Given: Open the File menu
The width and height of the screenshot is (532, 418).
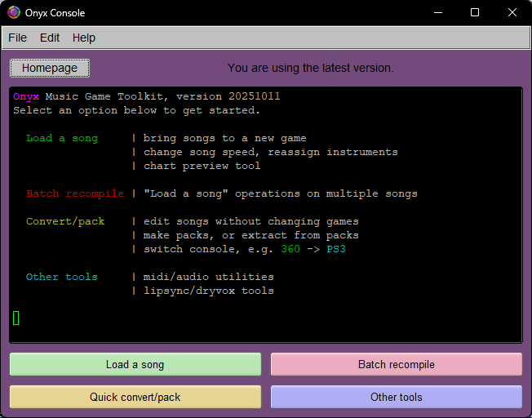Looking at the screenshot, I should [x=17, y=38].
